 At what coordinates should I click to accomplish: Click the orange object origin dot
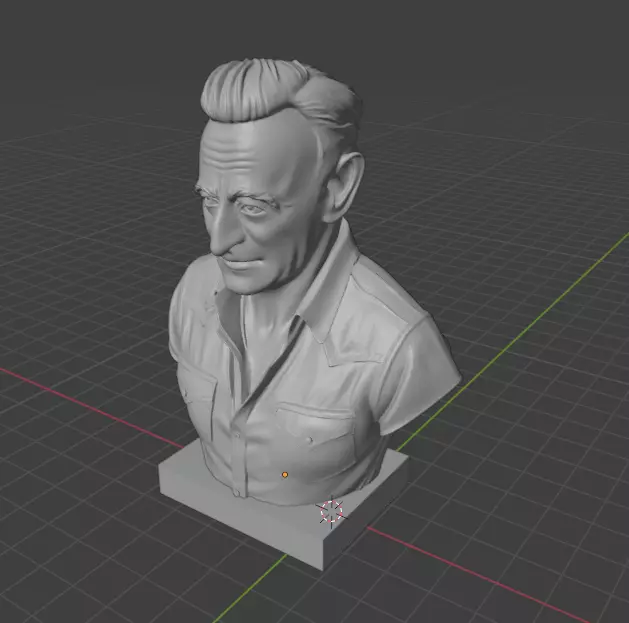(285, 475)
